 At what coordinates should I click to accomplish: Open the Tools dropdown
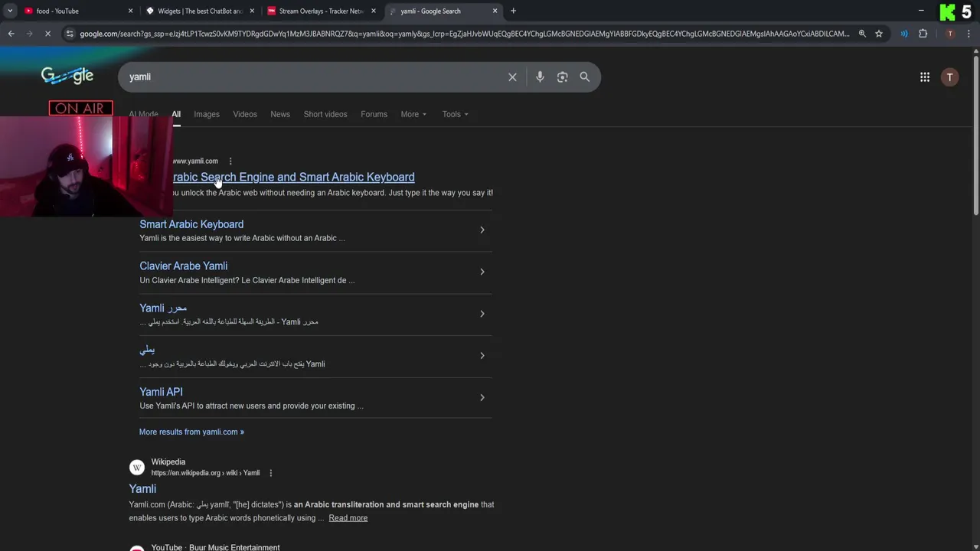455,114
